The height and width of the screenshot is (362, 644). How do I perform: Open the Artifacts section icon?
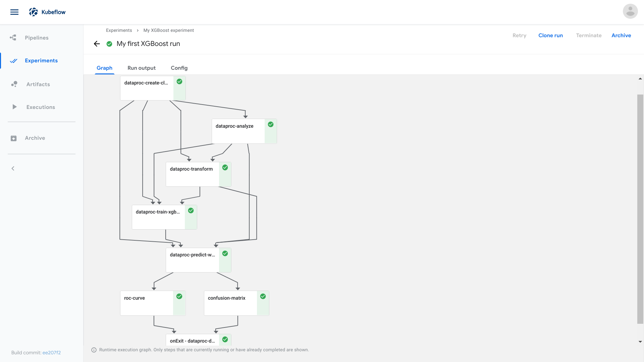(x=14, y=84)
